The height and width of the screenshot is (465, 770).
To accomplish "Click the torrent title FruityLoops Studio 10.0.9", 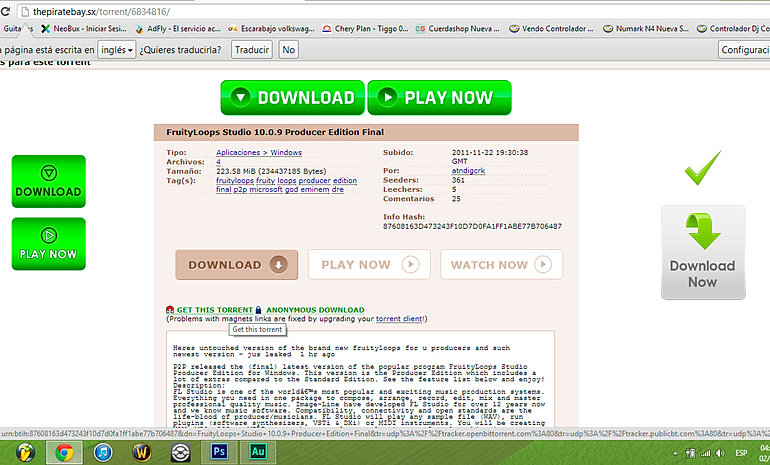I will tap(275, 132).
